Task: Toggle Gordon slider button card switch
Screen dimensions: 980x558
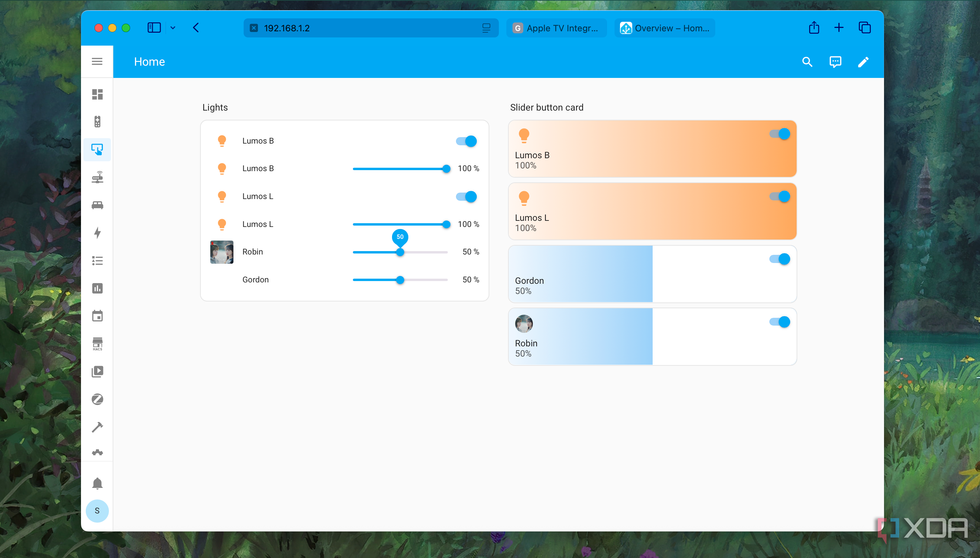Action: coord(780,259)
